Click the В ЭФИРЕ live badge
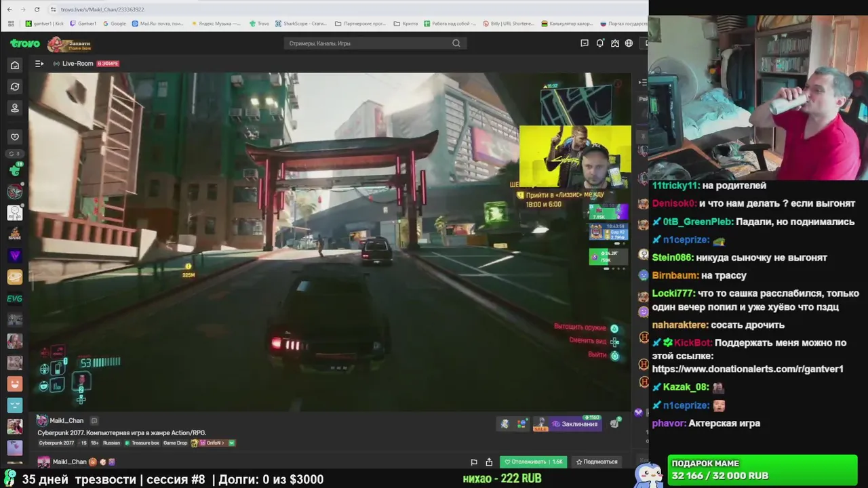 point(108,64)
